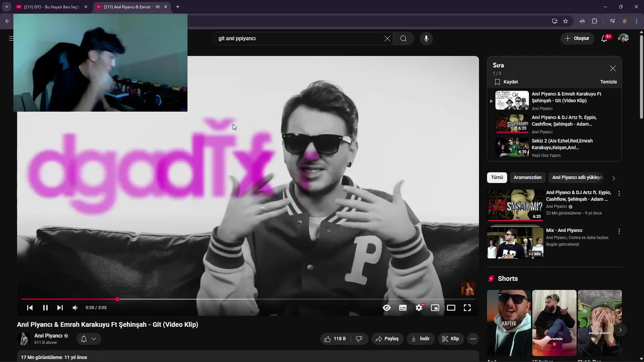Screen dimensions: 644x362
Task: Toggle notification bell for Anıl Piyancı channel
Action: 89,339
